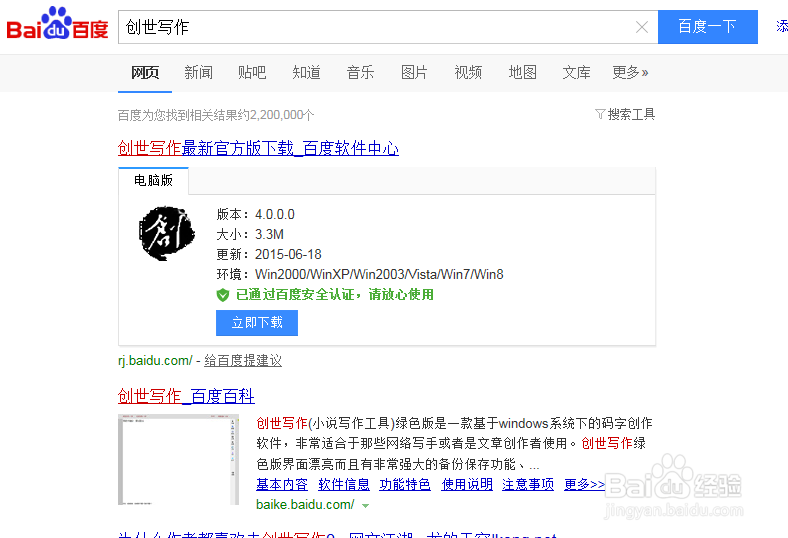Click the Win2000/WinXP environment text
The image size is (788, 538).
pyautogui.click(x=379, y=275)
